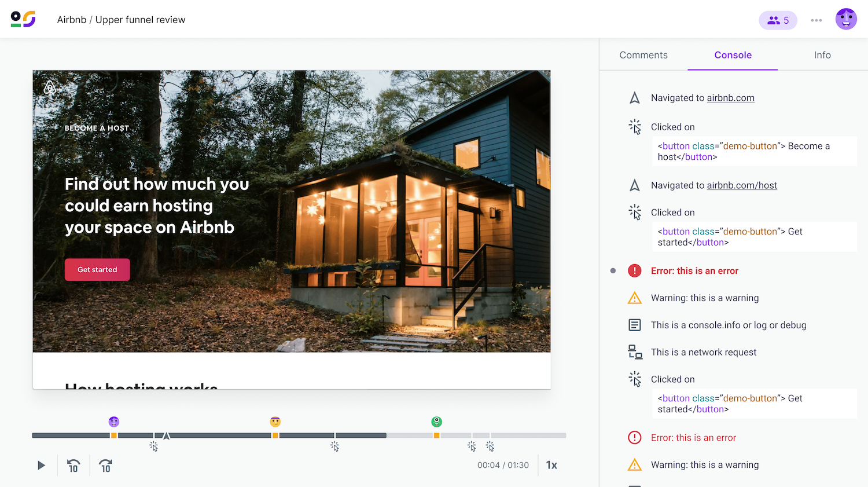This screenshot has height=487, width=868.
Task: Switch to the Comments tab
Action: [643, 55]
